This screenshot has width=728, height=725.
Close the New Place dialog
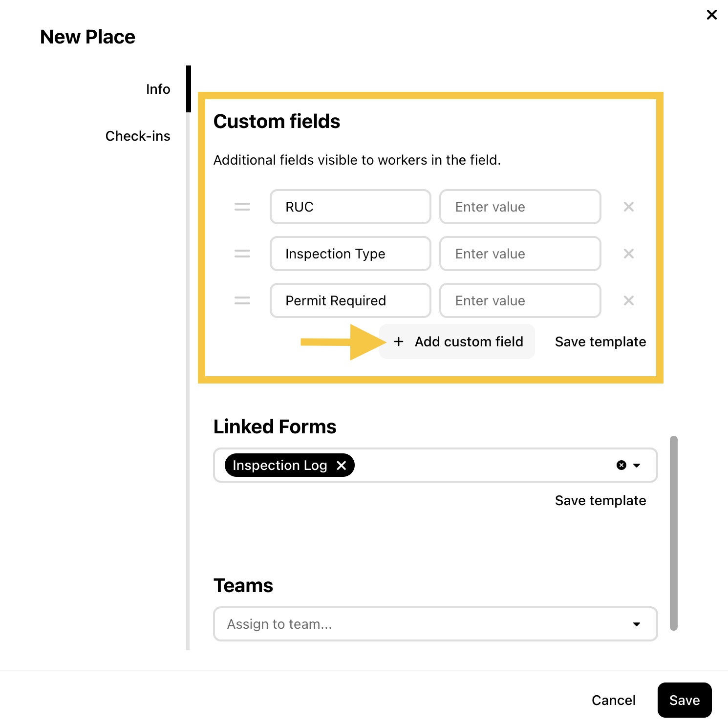tap(712, 15)
